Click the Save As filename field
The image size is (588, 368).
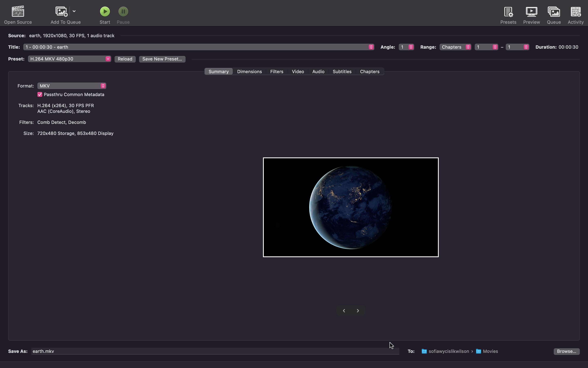click(x=215, y=351)
